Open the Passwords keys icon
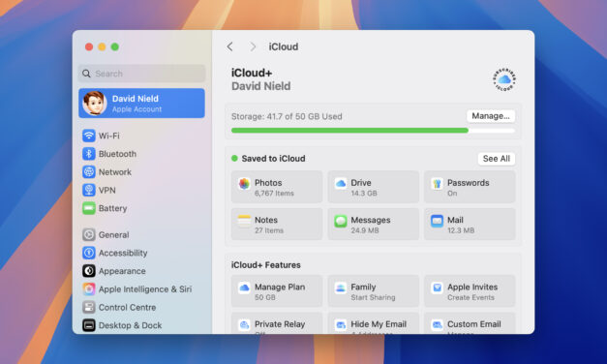 [x=437, y=184]
